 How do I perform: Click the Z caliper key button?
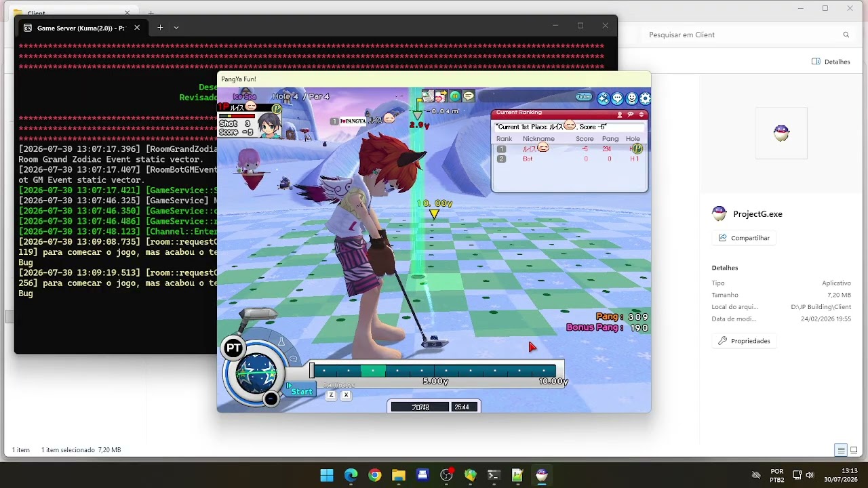(331, 395)
